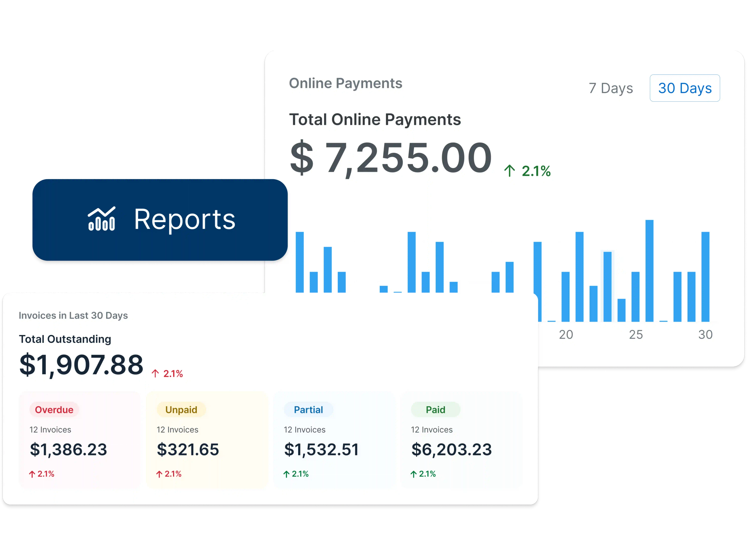This screenshot has height=560, width=747.
Task: Click the green arrow under Partial amount
Action: click(x=286, y=474)
